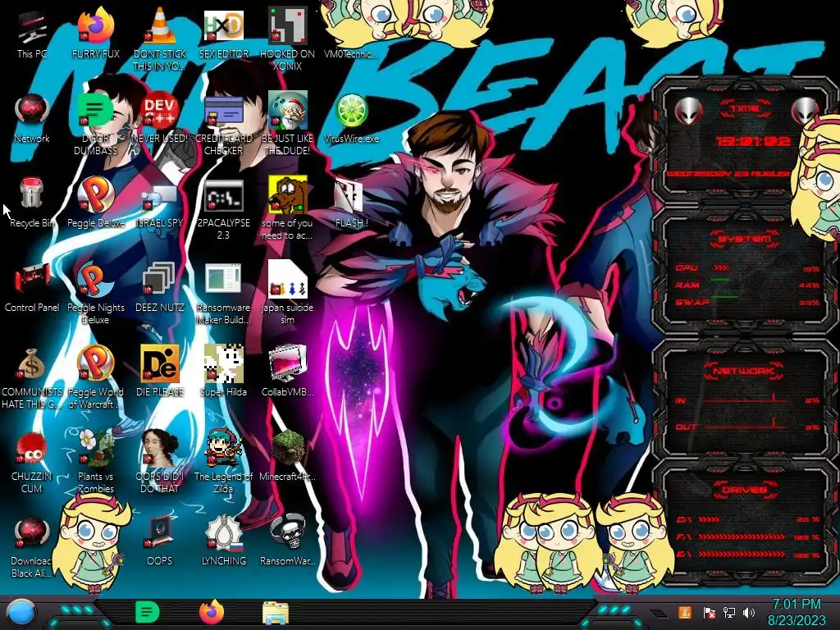Click the volume speaker tray icon
The image size is (840, 630).
point(749,613)
